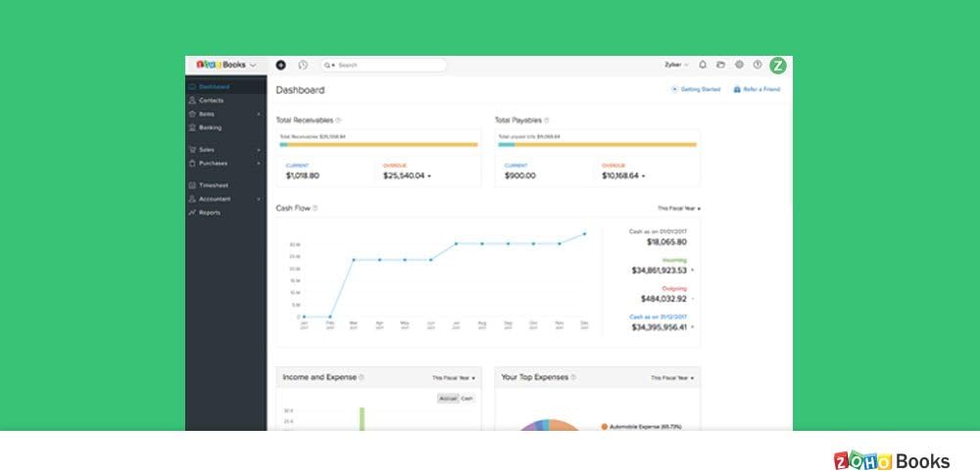Click the Getting Started play icon

coord(674,89)
